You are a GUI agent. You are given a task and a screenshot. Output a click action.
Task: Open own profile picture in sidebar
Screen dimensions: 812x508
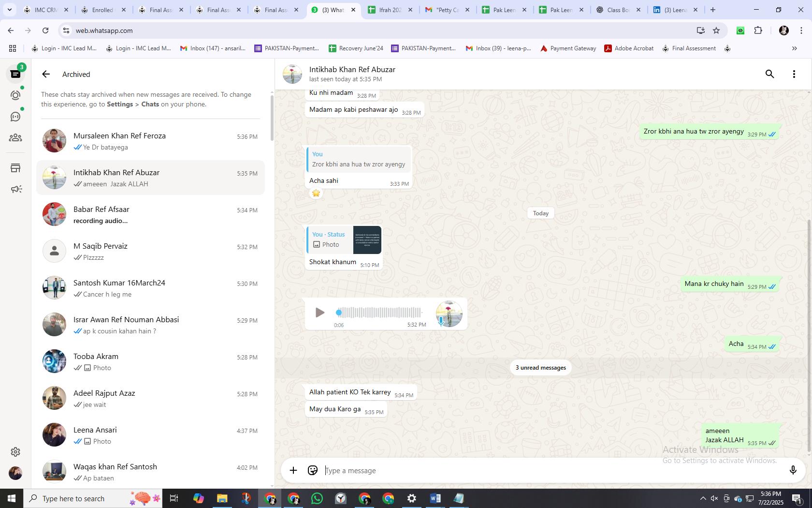(15, 473)
